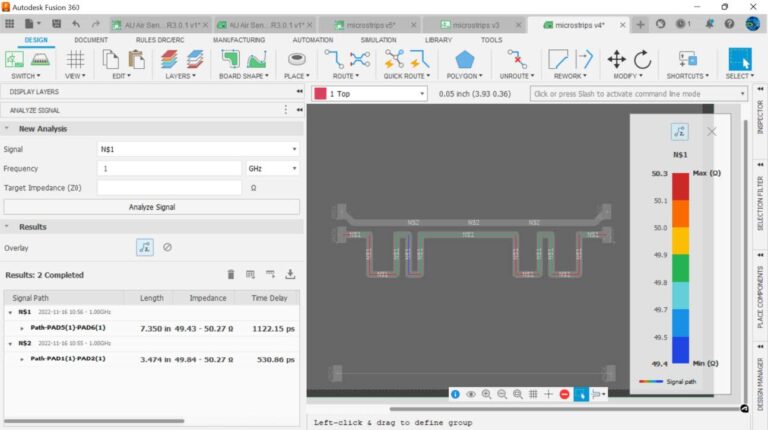Select the differential pair route icon
Viewport: 768px width, 430px height.
coord(360,59)
